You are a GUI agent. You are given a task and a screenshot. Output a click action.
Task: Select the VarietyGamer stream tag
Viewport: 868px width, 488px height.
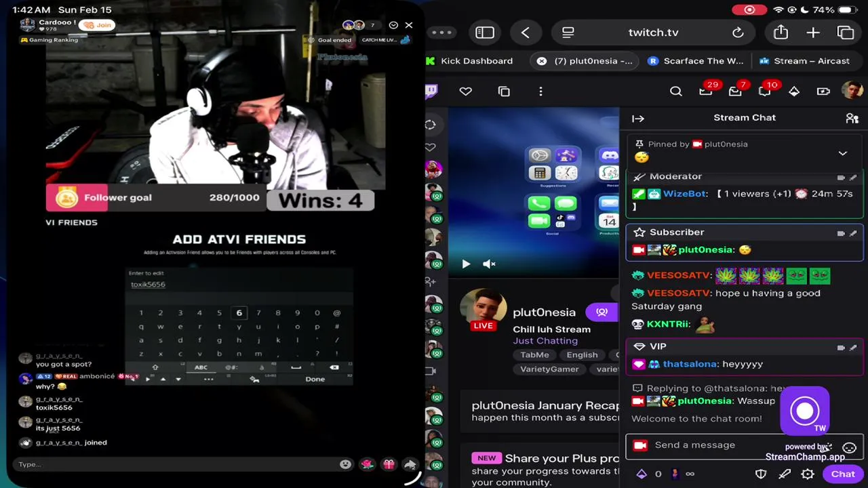549,369
